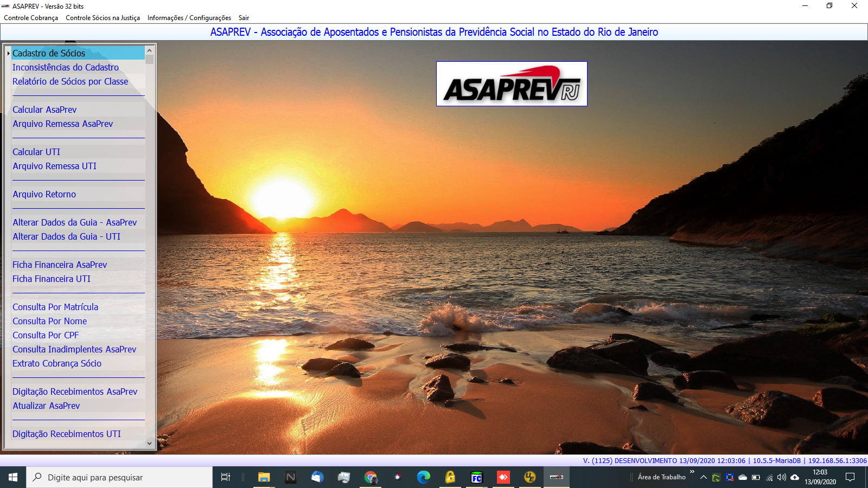Open File Explorer from the taskbar
This screenshot has height=488, width=868.
(x=264, y=477)
